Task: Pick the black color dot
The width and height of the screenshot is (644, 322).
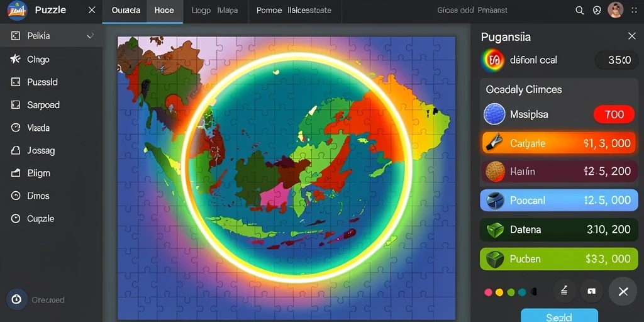Action: coord(533,292)
